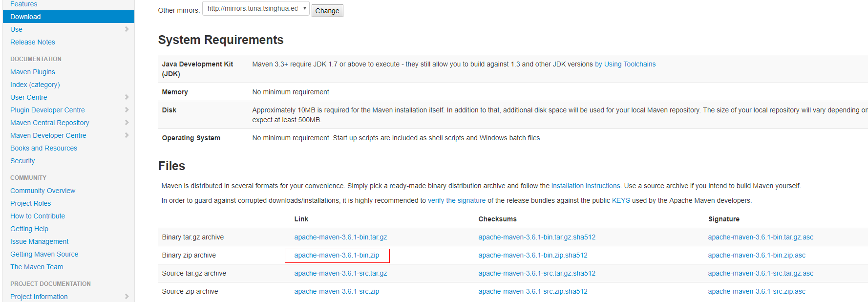The height and width of the screenshot is (302, 868).
Task: Click the 'Operating System' row label
Action: (191, 138)
